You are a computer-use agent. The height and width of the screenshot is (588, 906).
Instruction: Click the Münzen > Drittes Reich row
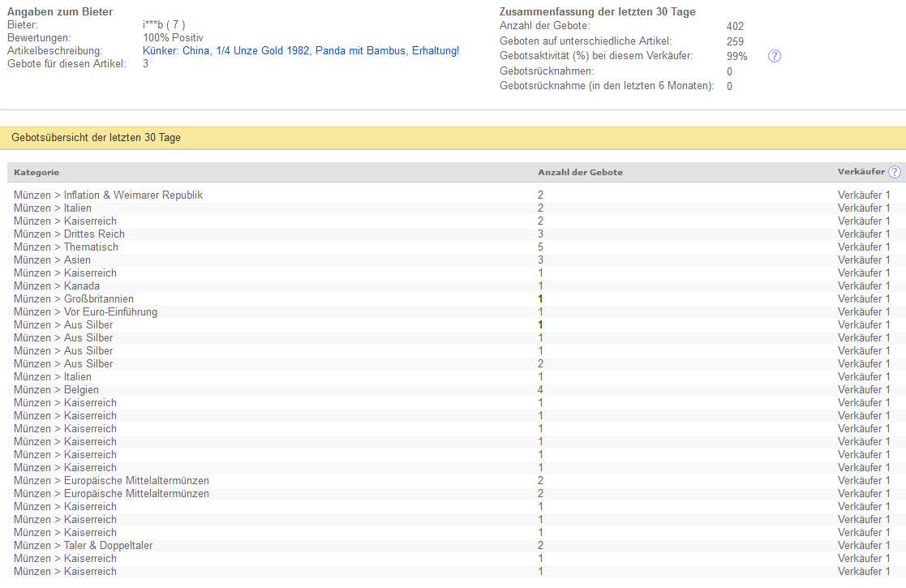[69, 234]
